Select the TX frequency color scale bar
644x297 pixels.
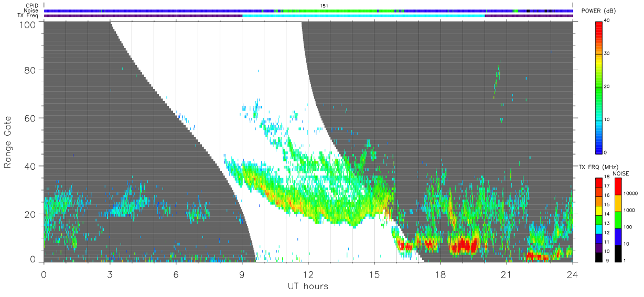599,219
